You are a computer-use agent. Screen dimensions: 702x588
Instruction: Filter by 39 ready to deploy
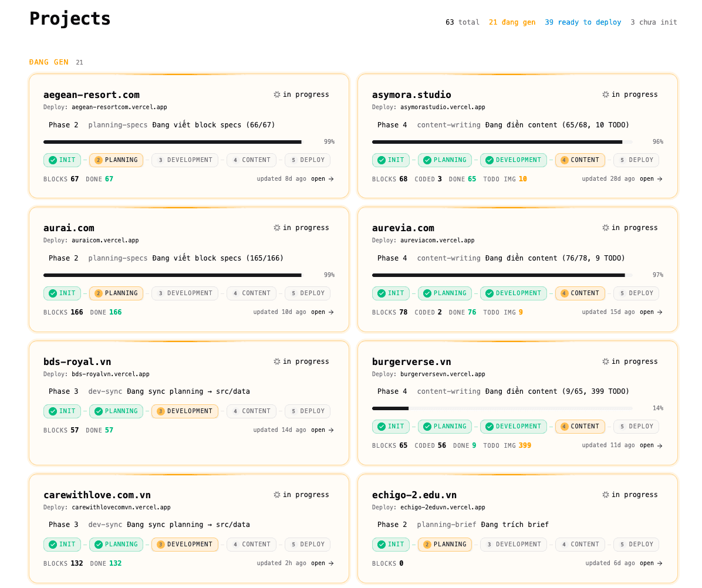coord(582,22)
